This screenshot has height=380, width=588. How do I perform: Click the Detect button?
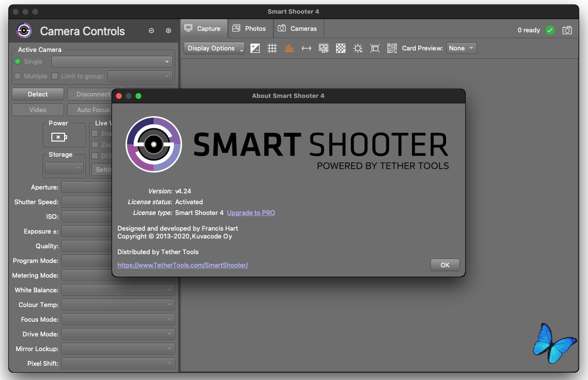click(x=38, y=94)
